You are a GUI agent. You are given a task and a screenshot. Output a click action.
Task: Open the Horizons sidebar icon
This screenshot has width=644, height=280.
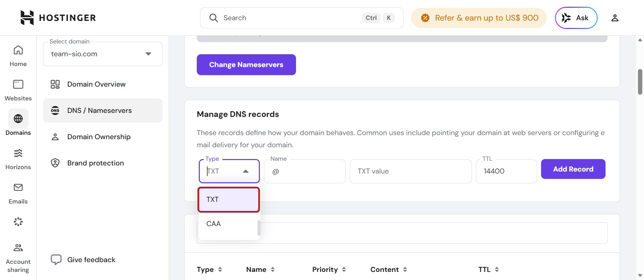[x=18, y=153]
